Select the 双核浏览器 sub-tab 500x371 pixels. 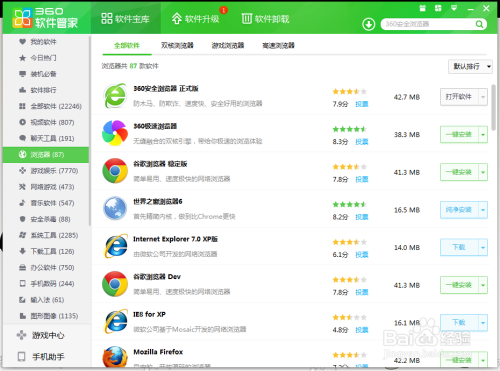[x=177, y=45]
